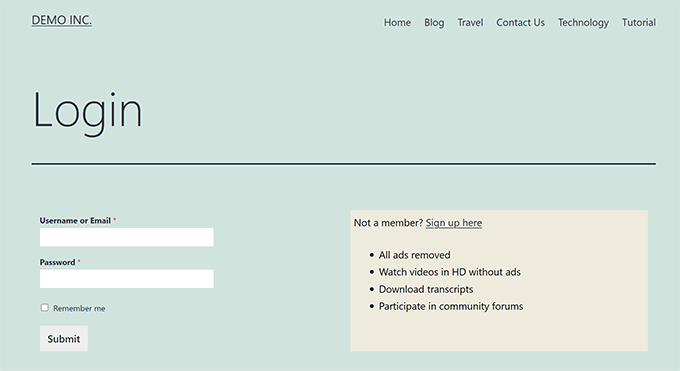The width and height of the screenshot is (680, 371).
Task: Click the 'Not a member?' text
Action: pyautogui.click(x=388, y=223)
